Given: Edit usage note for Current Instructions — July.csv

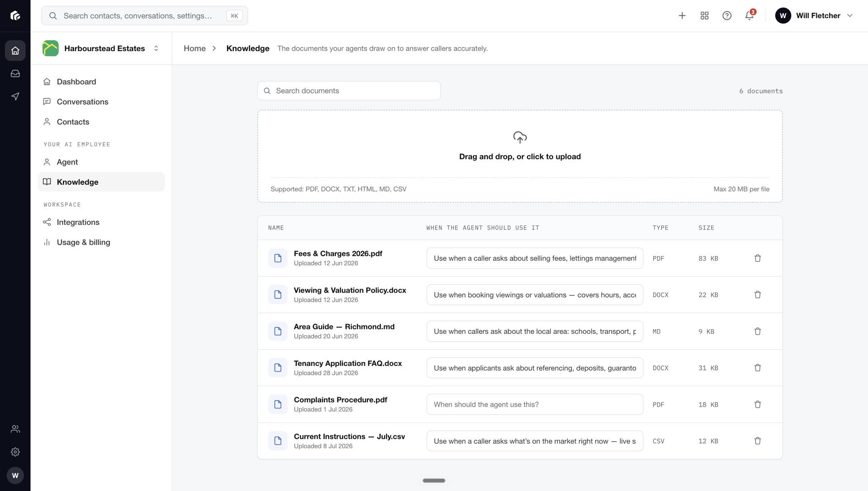Looking at the screenshot, I should click(x=535, y=441).
